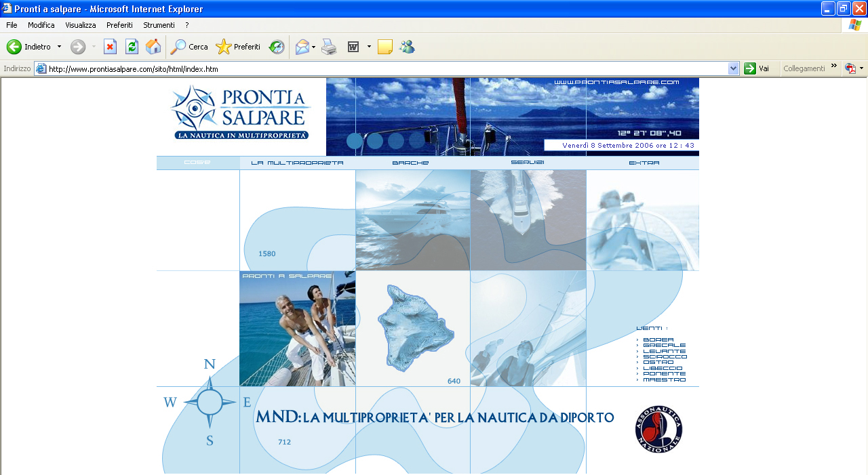Viewport: 868px width, 475px height.
Task: Open the address bar URL dropdown
Action: pyautogui.click(x=733, y=68)
